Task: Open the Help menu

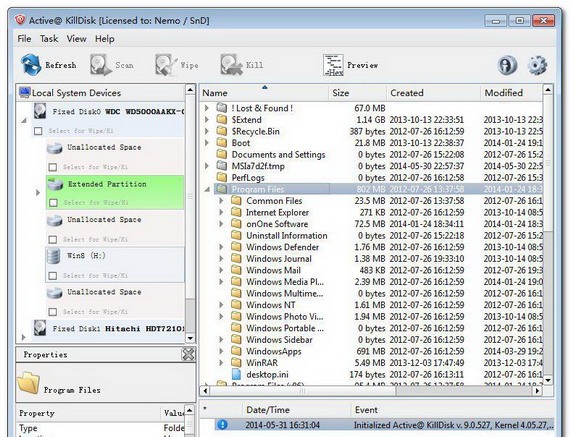Action: click(x=105, y=39)
